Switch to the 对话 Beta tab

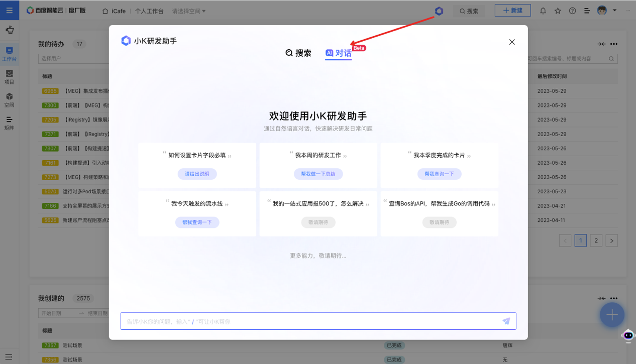338,52
